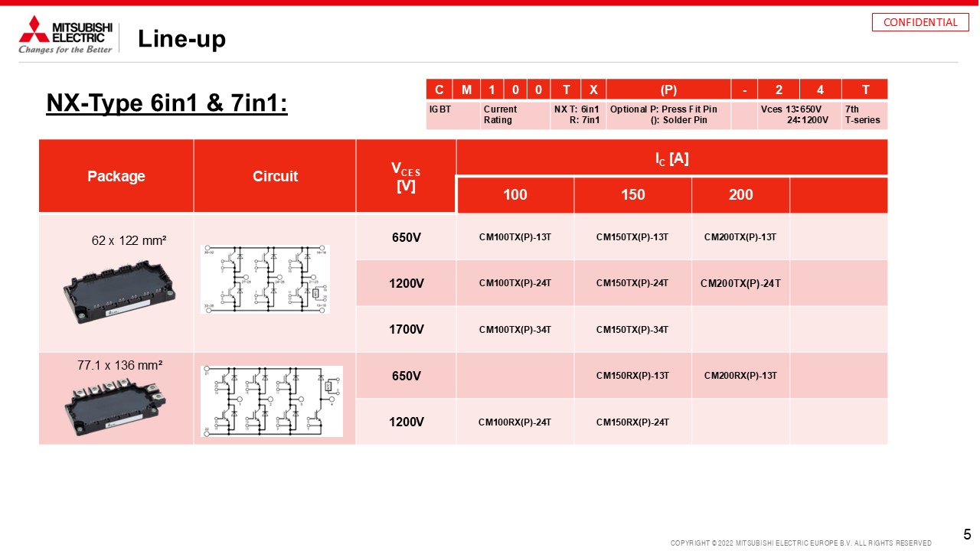The image size is (980, 551).
Task: Select the X cell in part-number key
Action: (x=593, y=90)
